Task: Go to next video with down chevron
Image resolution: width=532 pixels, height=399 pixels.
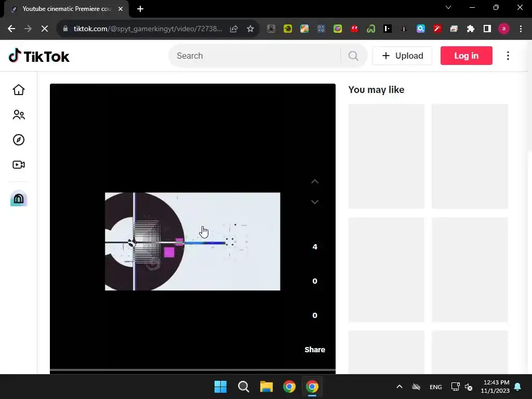Action: tap(315, 202)
